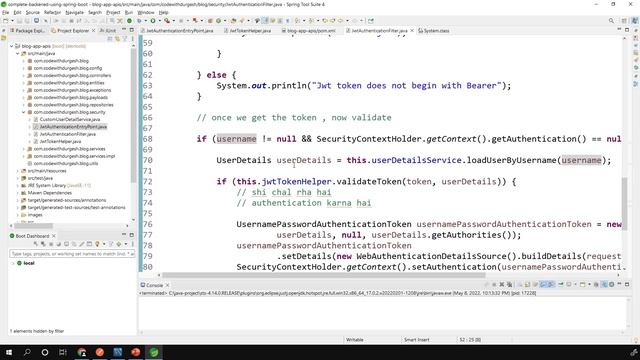Click the Boot Dashboard debug restart icon
The width and height of the screenshot is (640, 360).
[x=43, y=244]
